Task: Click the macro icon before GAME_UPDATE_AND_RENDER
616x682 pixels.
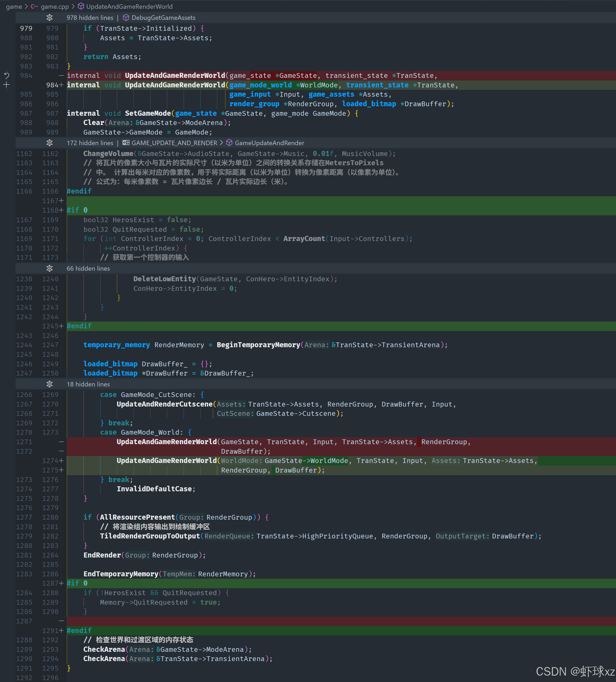Action: click(x=126, y=143)
